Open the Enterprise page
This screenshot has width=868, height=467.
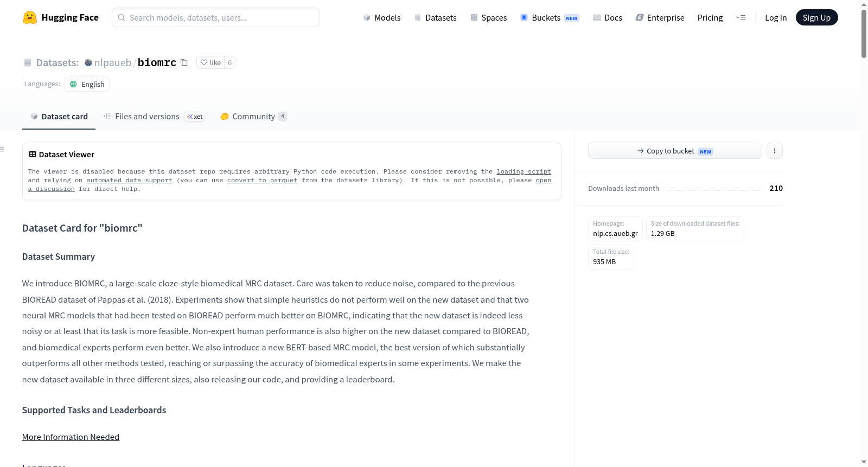(x=660, y=17)
